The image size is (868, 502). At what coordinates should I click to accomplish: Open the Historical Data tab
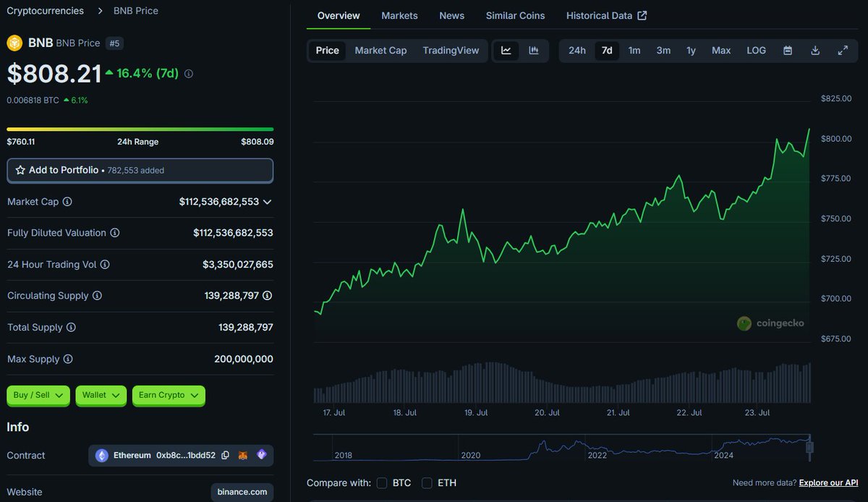pos(606,15)
